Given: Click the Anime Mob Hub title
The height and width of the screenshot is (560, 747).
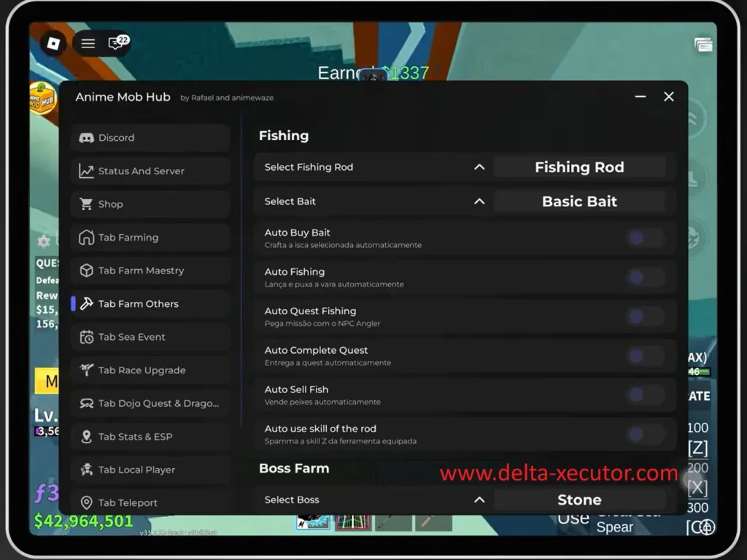Looking at the screenshot, I should pos(123,97).
